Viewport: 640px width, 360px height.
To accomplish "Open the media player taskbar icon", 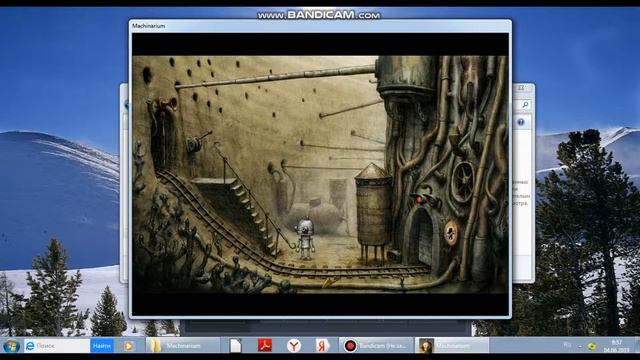I will coord(129,346).
